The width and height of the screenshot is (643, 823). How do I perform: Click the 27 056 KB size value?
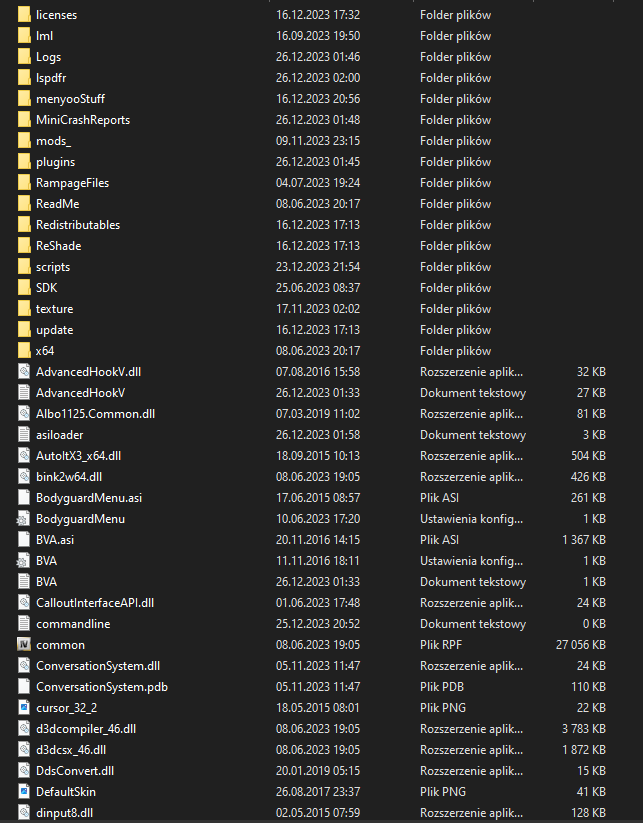click(581, 645)
